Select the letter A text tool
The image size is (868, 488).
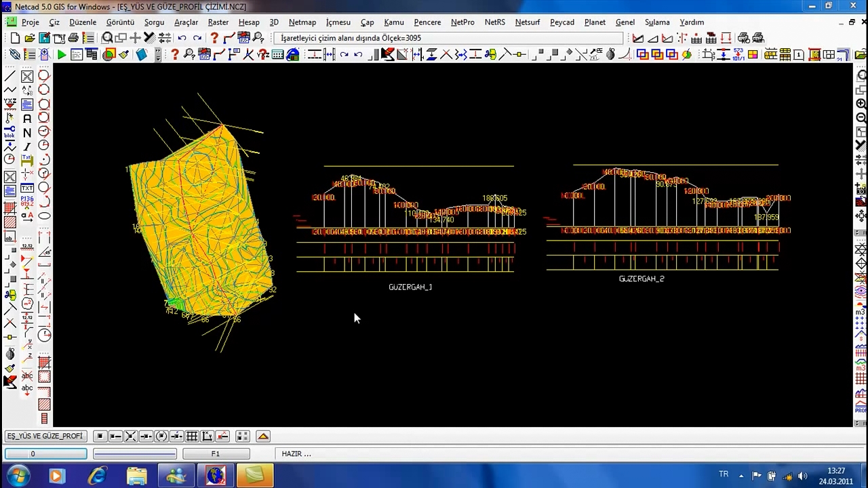coord(27,119)
